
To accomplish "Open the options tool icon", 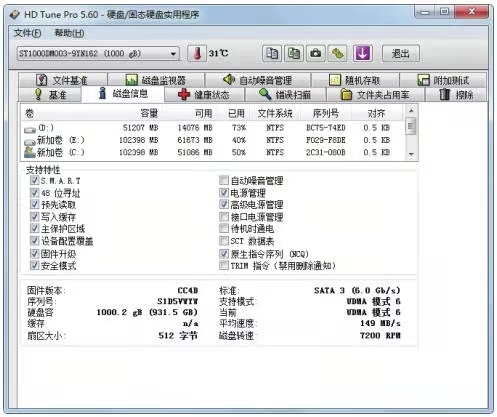I will click(338, 53).
